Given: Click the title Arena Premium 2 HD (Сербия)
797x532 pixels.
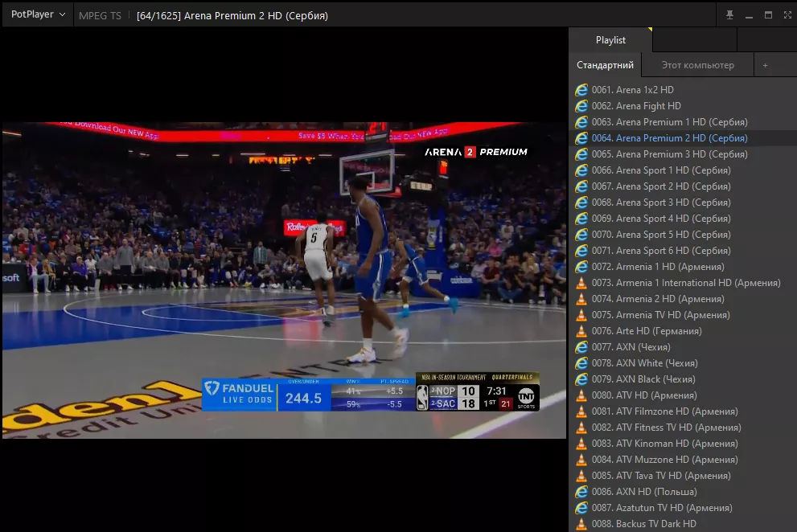Looking at the screenshot, I should click(x=256, y=16).
